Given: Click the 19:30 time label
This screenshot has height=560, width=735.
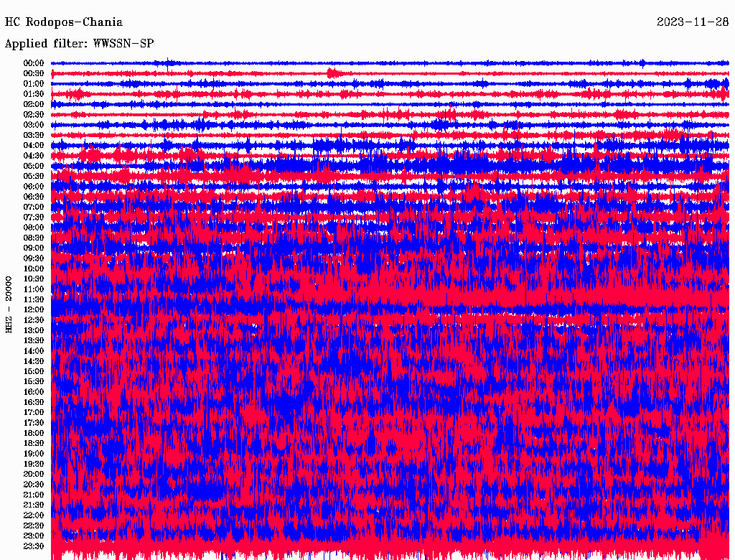Looking at the screenshot, I should 34,464.
